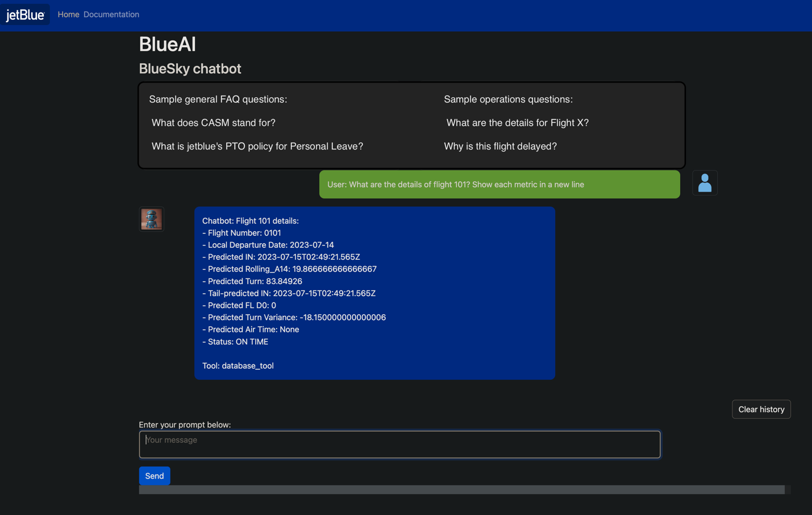Click the '- Predicted IN:' timestamp line
812x515 pixels.
(x=281, y=257)
